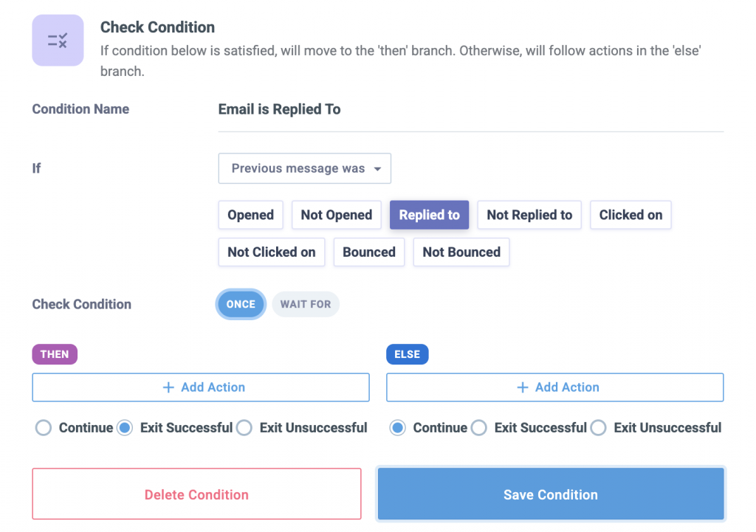756x532 pixels.
Task: Select the Not Opened condition option
Action: click(336, 215)
